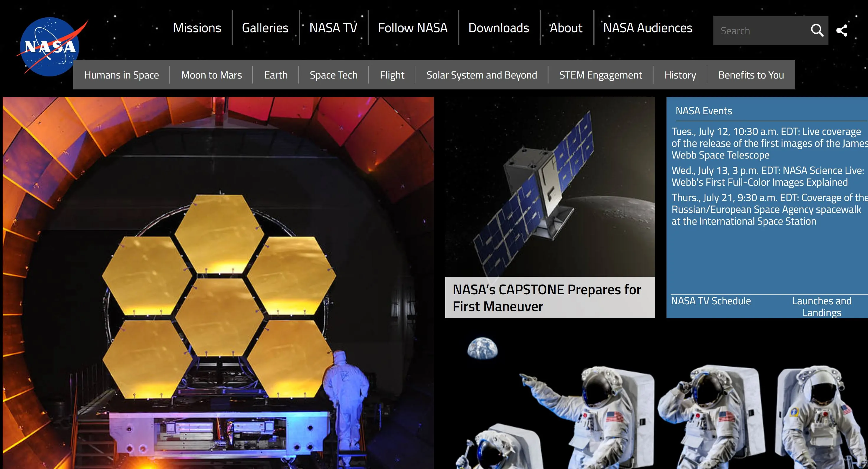Open July 13 NASA Science Live event
Viewport: 868px width, 469px height.
pyautogui.click(x=768, y=176)
